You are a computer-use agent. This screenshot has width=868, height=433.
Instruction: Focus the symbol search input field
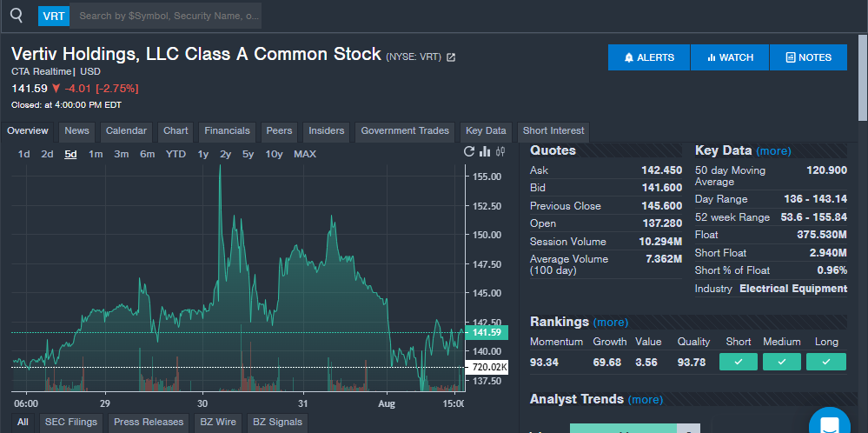[x=165, y=16]
